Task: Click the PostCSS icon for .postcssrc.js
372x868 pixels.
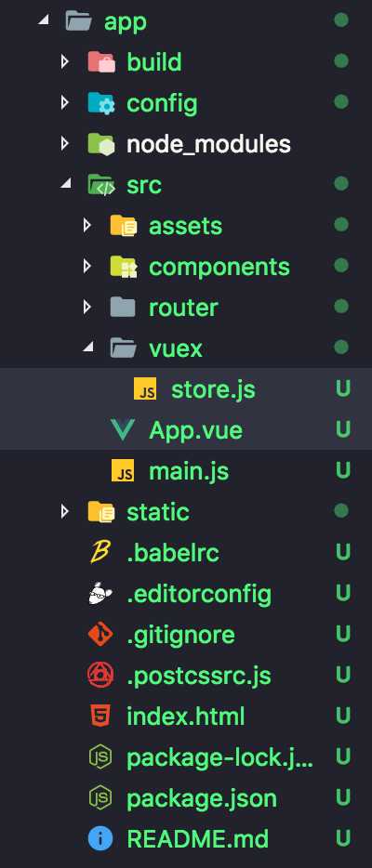Action: pos(100,676)
